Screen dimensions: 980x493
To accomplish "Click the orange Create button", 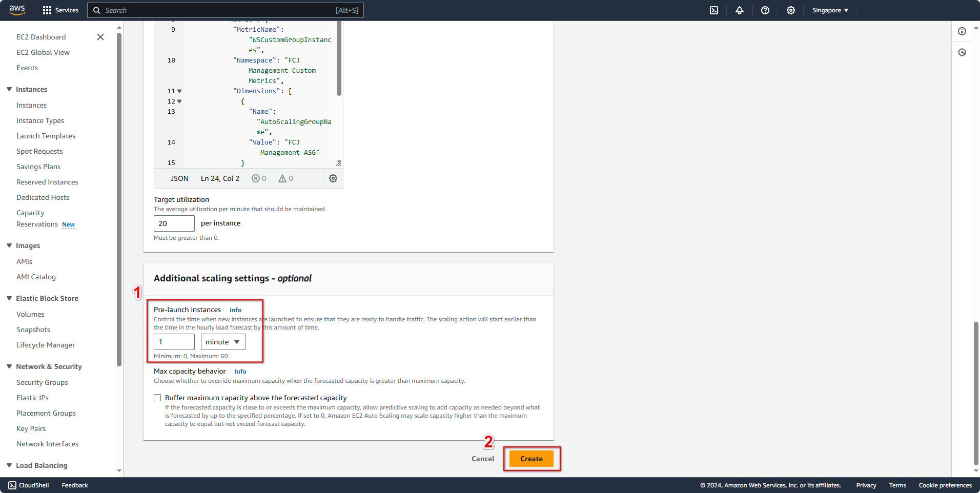I will pos(531,459).
